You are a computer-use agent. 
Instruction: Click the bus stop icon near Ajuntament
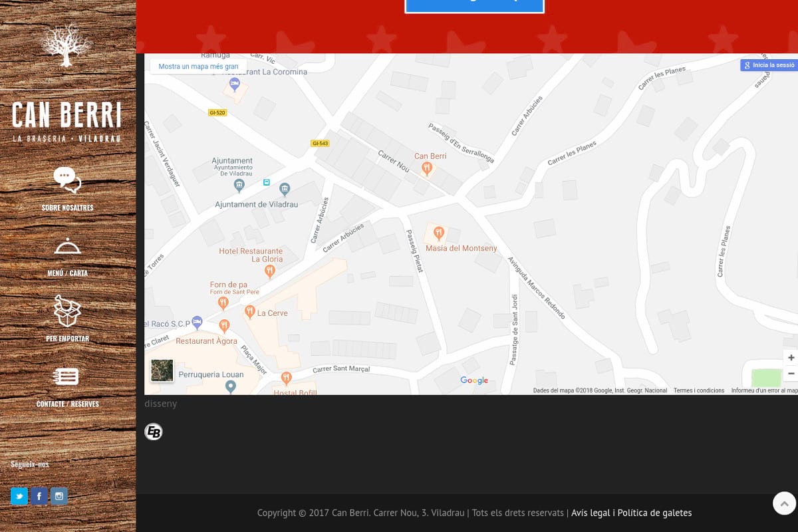pos(267,182)
